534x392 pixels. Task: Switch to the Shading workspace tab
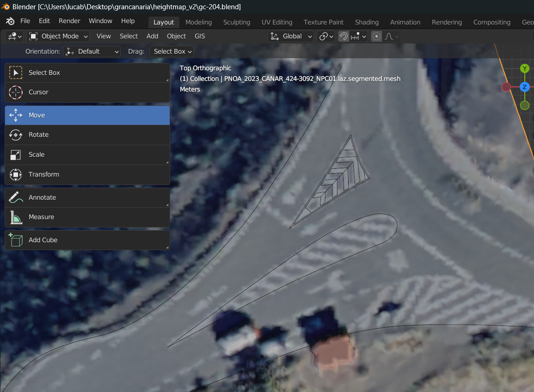(x=367, y=22)
